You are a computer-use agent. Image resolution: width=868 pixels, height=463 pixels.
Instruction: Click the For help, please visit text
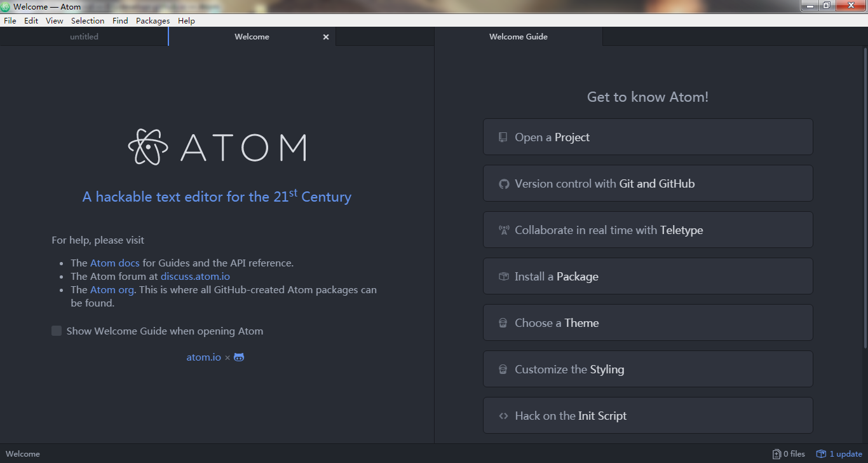pyautogui.click(x=98, y=240)
